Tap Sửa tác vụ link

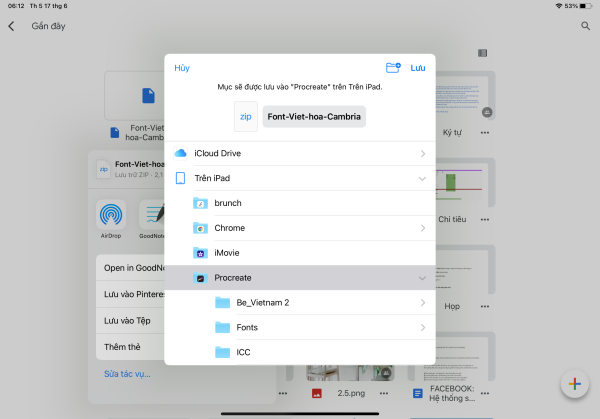[127, 374]
